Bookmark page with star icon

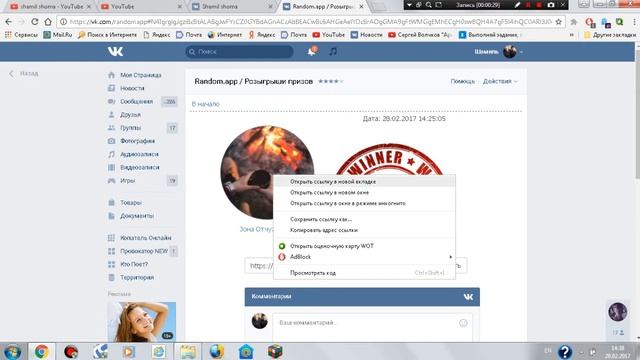tap(558, 22)
